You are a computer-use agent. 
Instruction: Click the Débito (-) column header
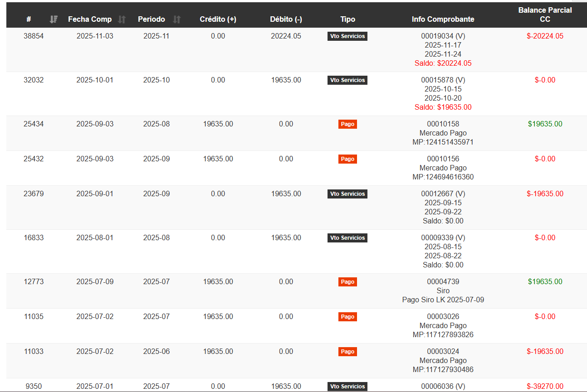tap(286, 19)
